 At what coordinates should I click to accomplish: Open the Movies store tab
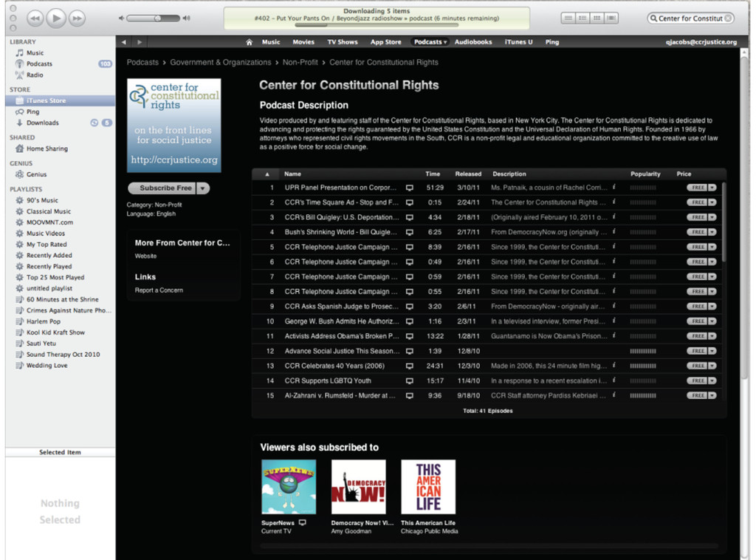(x=303, y=42)
